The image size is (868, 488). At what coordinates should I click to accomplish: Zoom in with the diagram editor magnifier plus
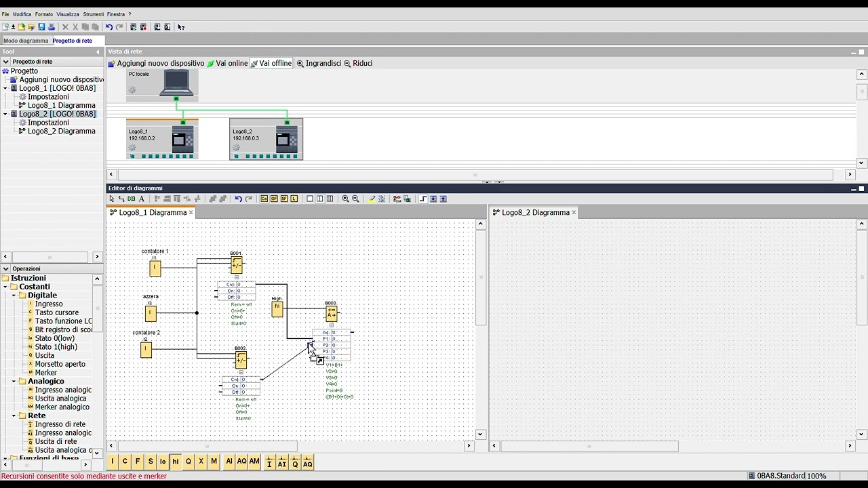click(345, 199)
